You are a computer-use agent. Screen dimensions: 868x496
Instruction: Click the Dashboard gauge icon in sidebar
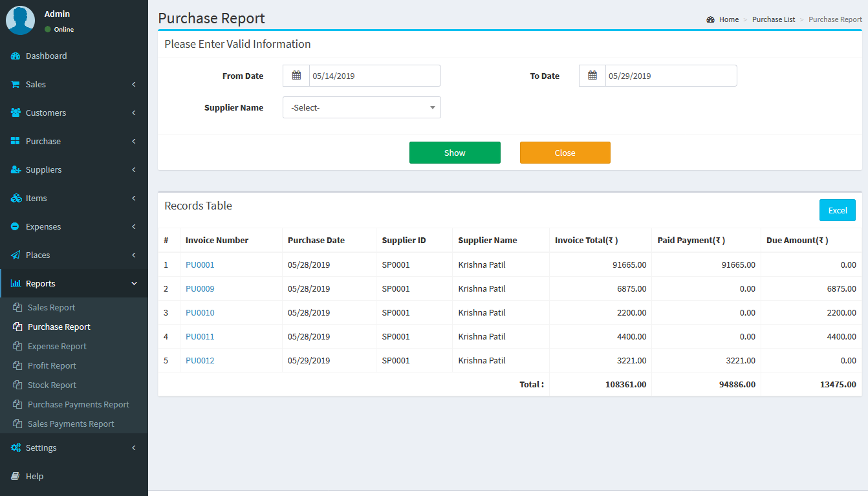click(16, 56)
